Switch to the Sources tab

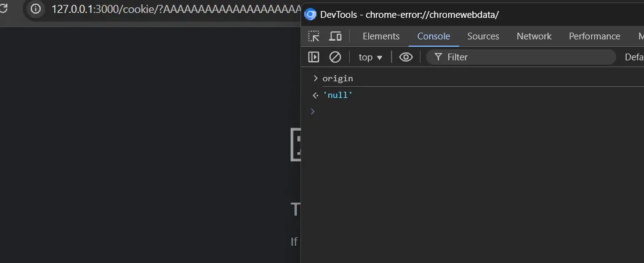(483, 36)
